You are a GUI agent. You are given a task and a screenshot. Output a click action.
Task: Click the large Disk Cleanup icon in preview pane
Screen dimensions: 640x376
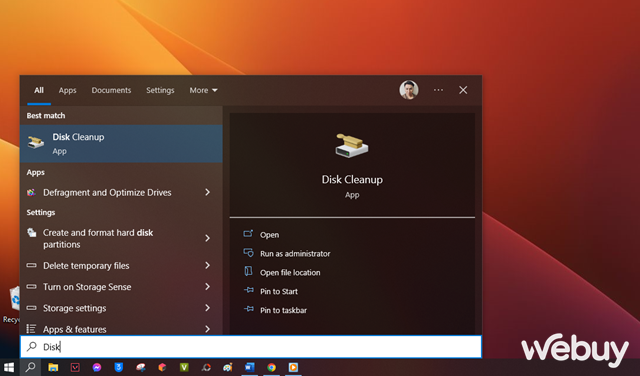(x=352, y=146)
